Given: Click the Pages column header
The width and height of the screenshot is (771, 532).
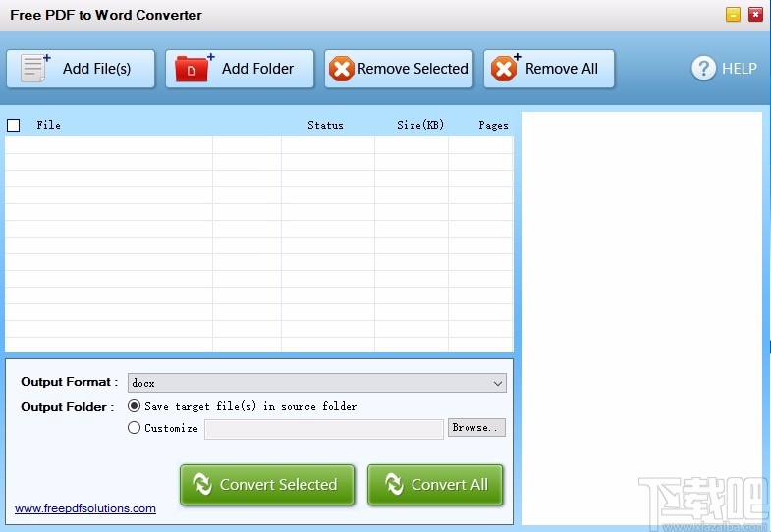Looking at the screenshot, I should point(493,125).
